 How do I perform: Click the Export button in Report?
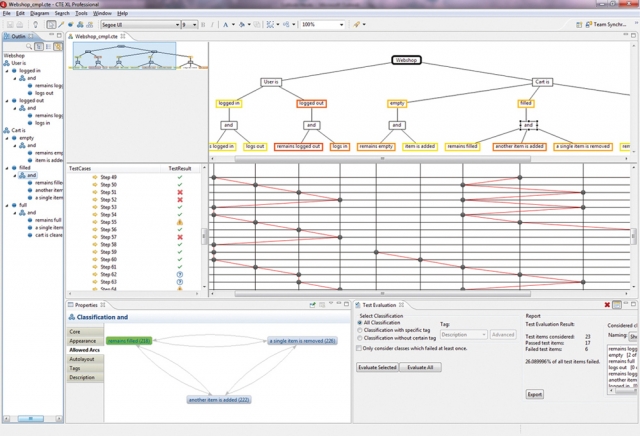(x=534, y=394)
